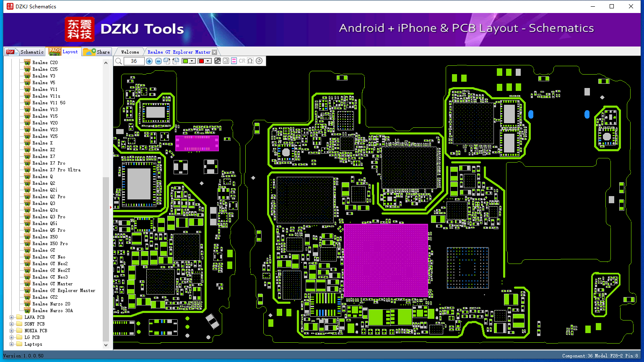Close the Realme GT Explorer Master tab
This screenshot has height=362, width=644.
click(x=215, y=52)
